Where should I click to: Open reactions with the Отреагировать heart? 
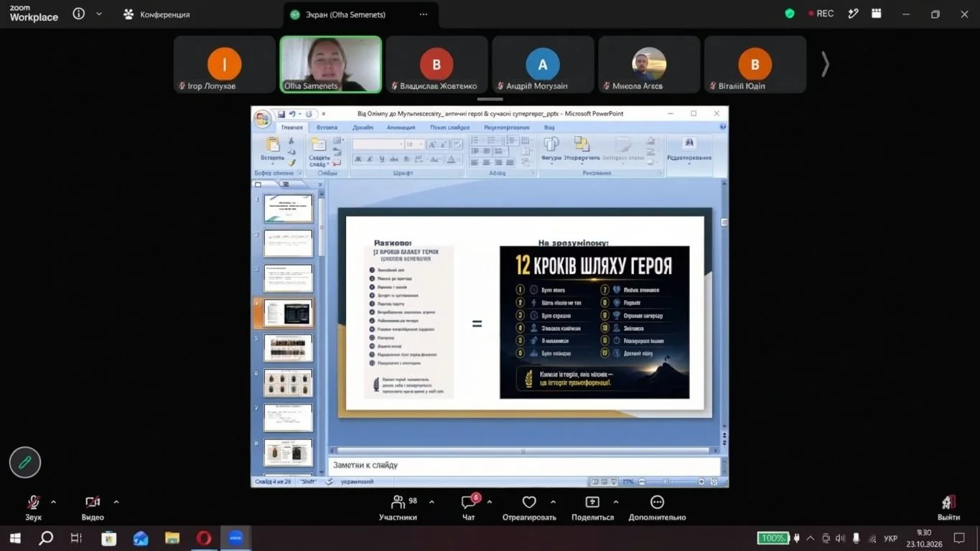coord(529,507)
